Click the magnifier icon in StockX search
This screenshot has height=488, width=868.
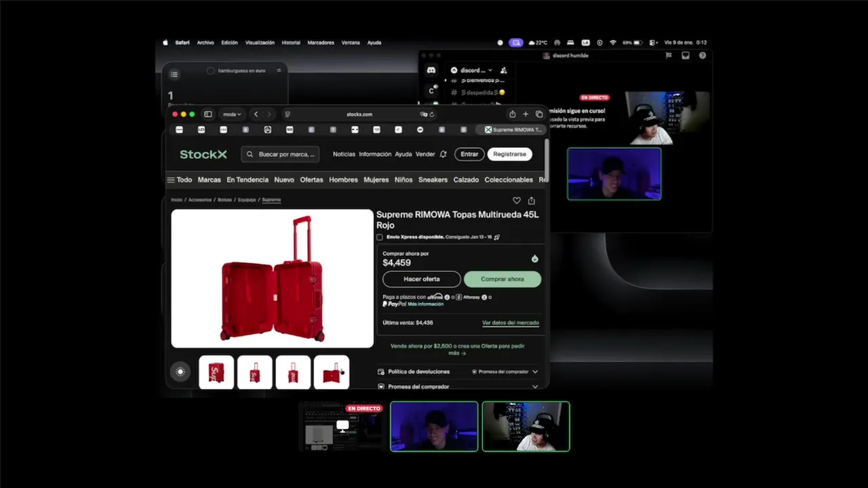[x=250, y=155]
